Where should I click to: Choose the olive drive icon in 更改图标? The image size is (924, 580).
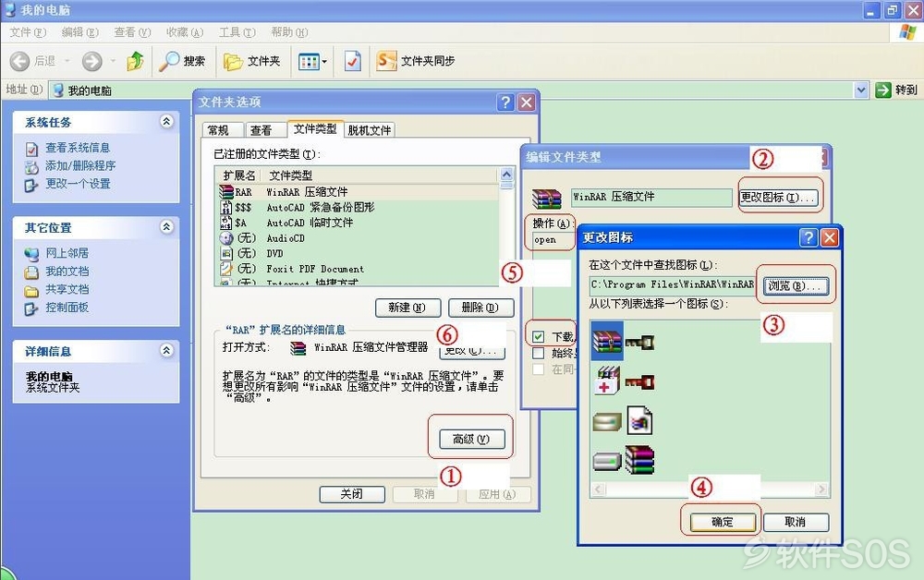pyautogui.click(x=607, y=421)
